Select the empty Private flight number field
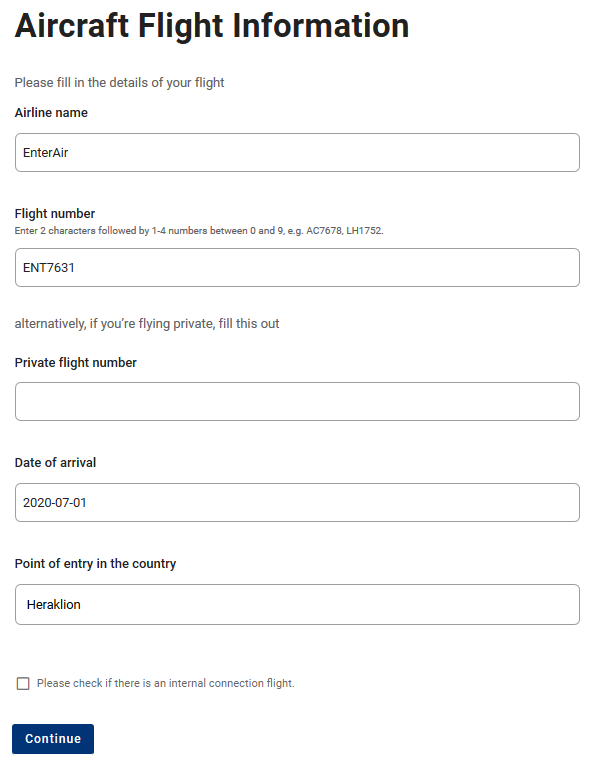 [297, 401]
